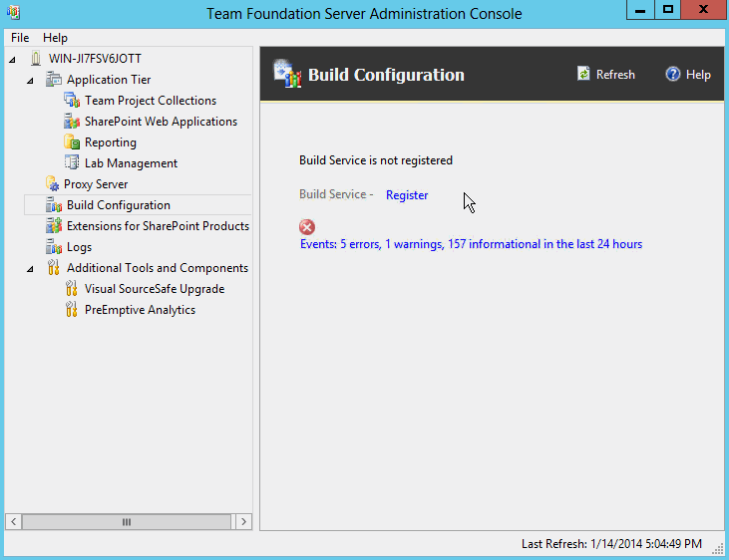This screenshot has width=729, height=560.
Task: Click the 'Build Service -' label
Action: pyautogui.click(x=336, y=194)
